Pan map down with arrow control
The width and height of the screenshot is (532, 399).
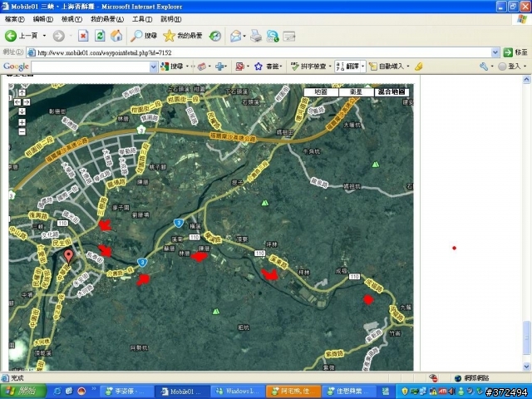(22, 111)
